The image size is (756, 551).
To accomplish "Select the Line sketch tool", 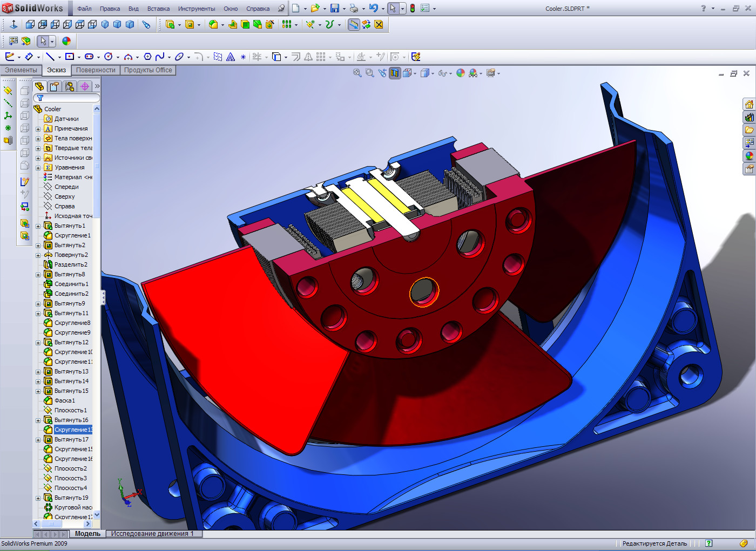I will (x=50, y=57).
